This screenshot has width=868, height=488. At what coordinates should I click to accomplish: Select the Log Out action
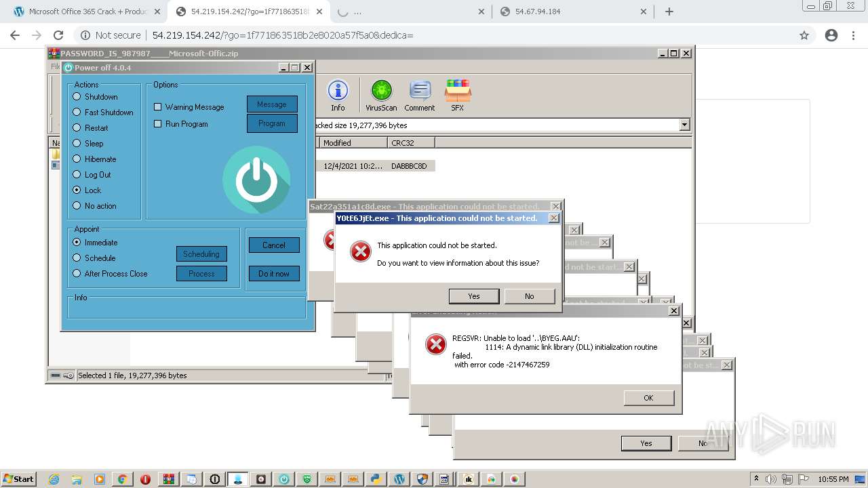(92, 175)
